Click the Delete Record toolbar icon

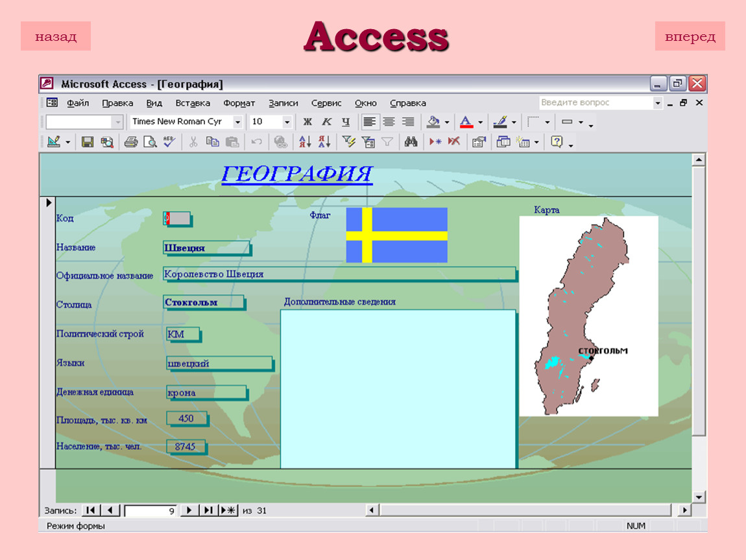(x=454, y=142)
